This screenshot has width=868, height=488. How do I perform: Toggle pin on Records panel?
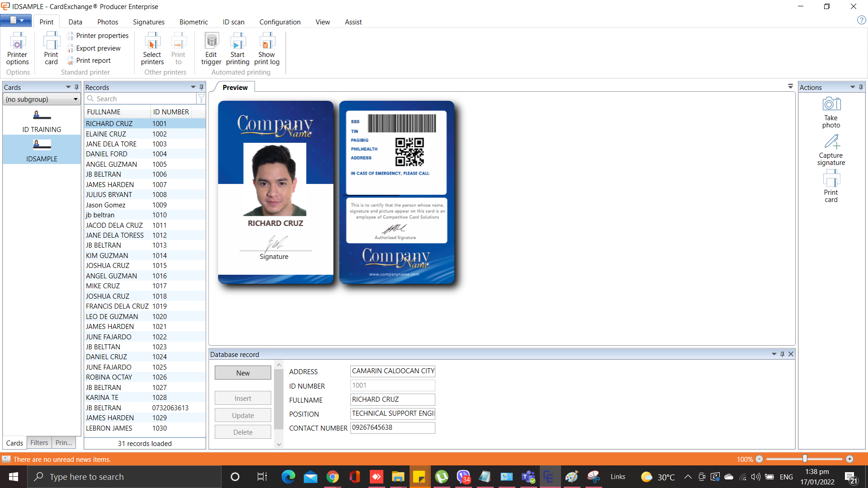[202, 87]
